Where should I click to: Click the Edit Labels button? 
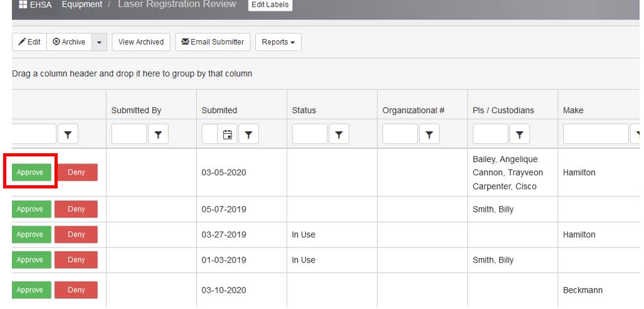point(266,5)
